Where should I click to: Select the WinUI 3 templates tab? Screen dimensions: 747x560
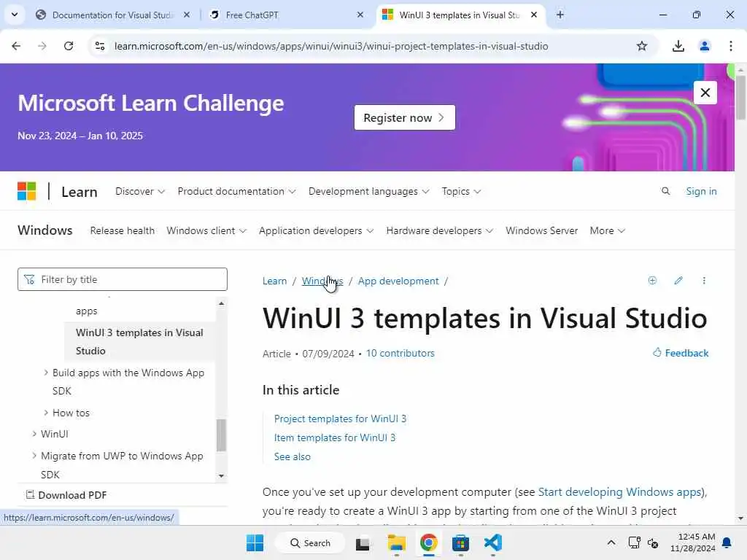click(x=460, y=15)
